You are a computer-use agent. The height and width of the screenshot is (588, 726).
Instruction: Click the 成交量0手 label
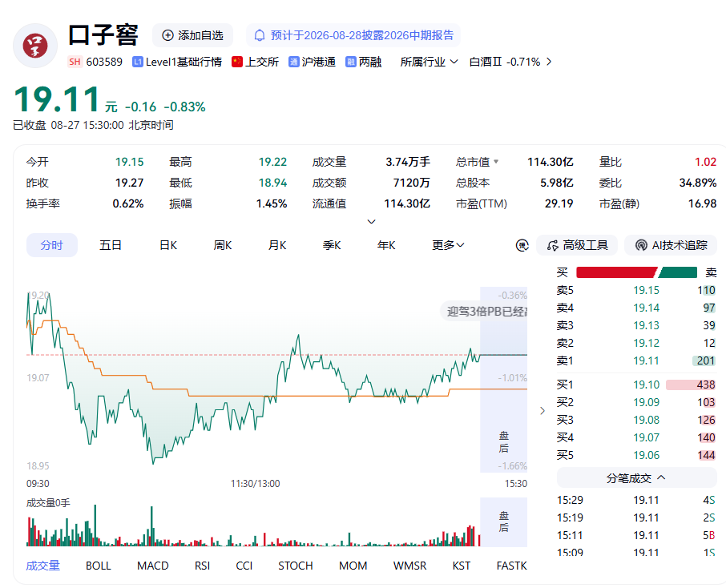tap(48, 503)
